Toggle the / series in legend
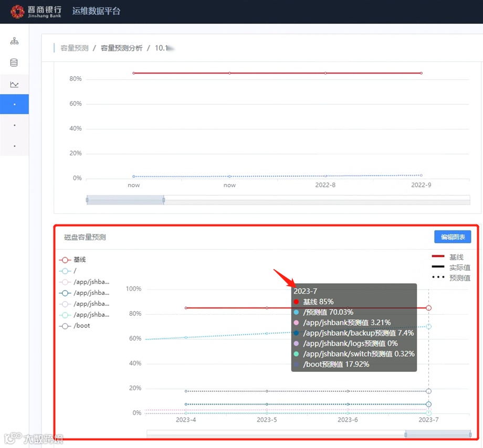The width and height of the screenshot is (483, 448). 68,271
